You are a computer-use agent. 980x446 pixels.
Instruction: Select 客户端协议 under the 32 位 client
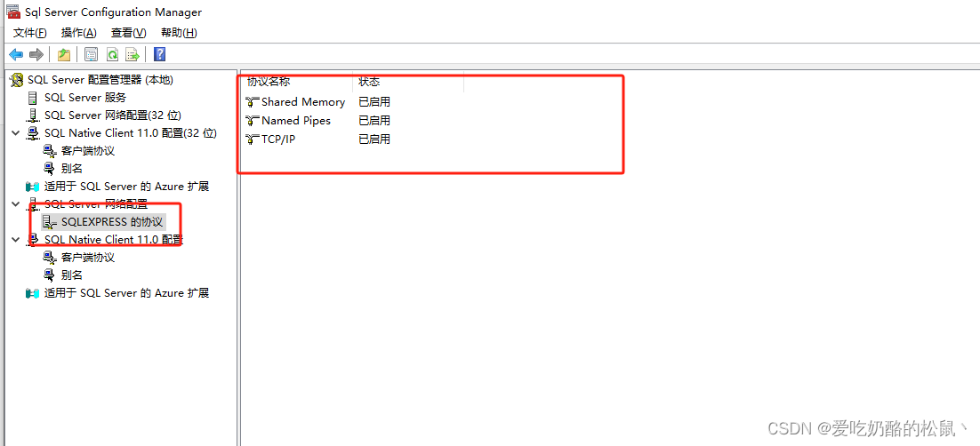point(87,150)
